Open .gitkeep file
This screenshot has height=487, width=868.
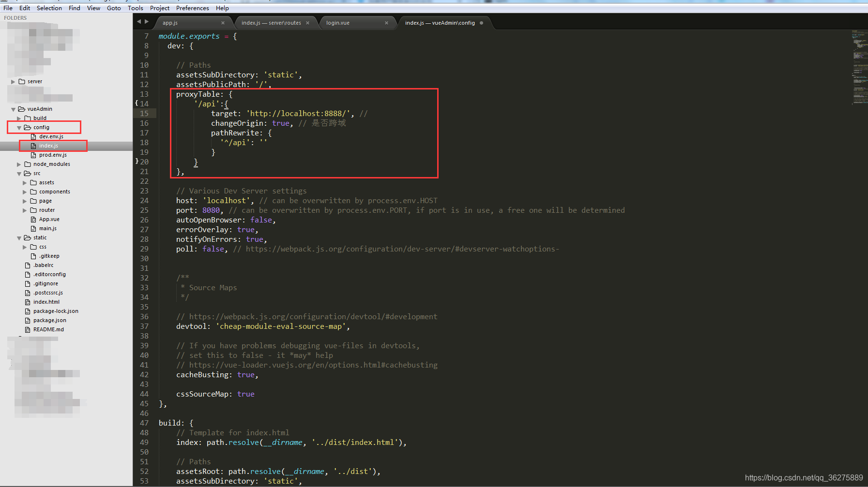[x=49, y=256]
